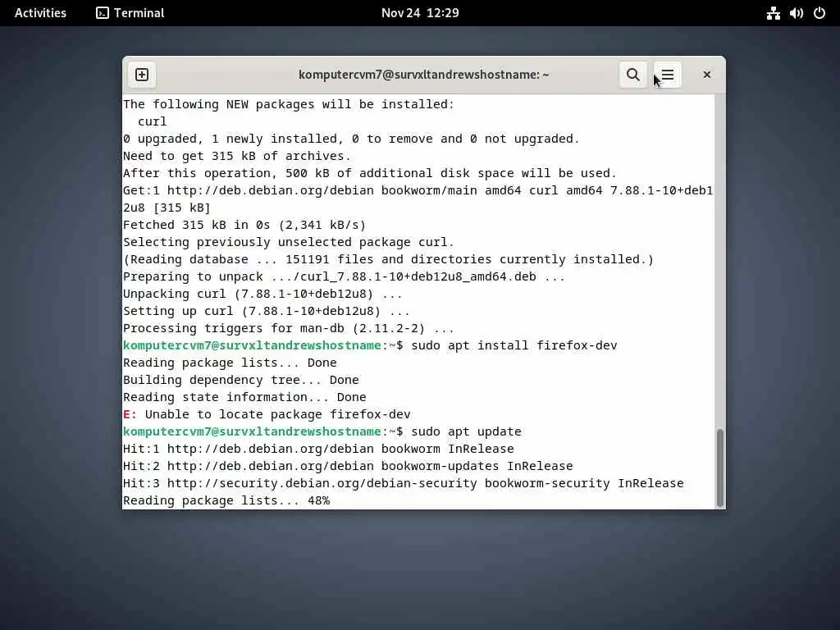Screen dimensions: 840x630
Task: Click the volume speaker icon
Action: pos(796,13)
